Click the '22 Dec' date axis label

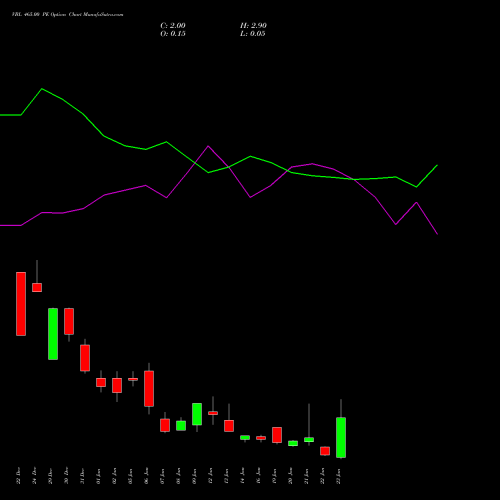pyautogui.click(x=18, y=476)
